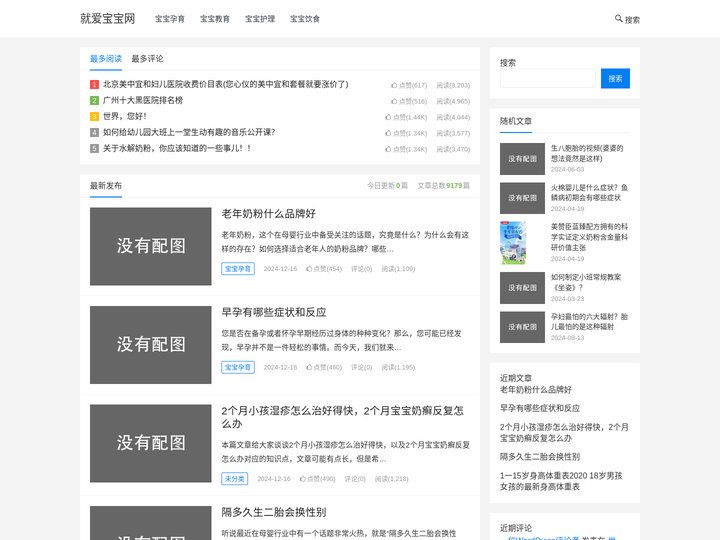This screenshot has height=540, width=720.
Task: Click thumbs-up icon on 广州十大黑医院排名榜 row
Action: pos(394,101)
